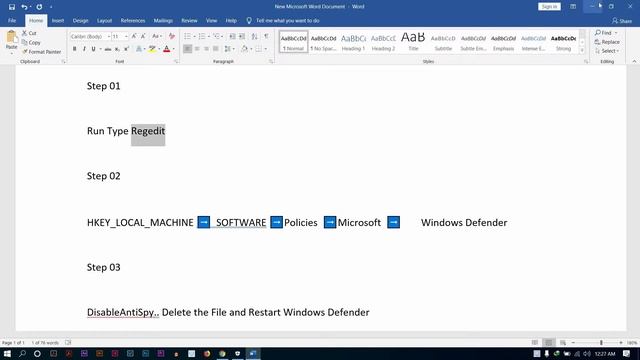
Task: Increase the paragraph indent
Action: (x=242, y=36)
